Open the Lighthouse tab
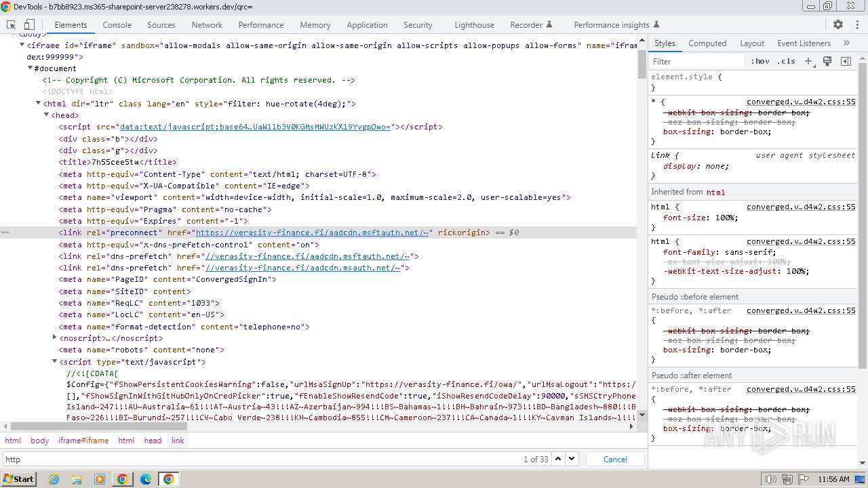This screenshot has height=488, width=868. pos(474,24)
